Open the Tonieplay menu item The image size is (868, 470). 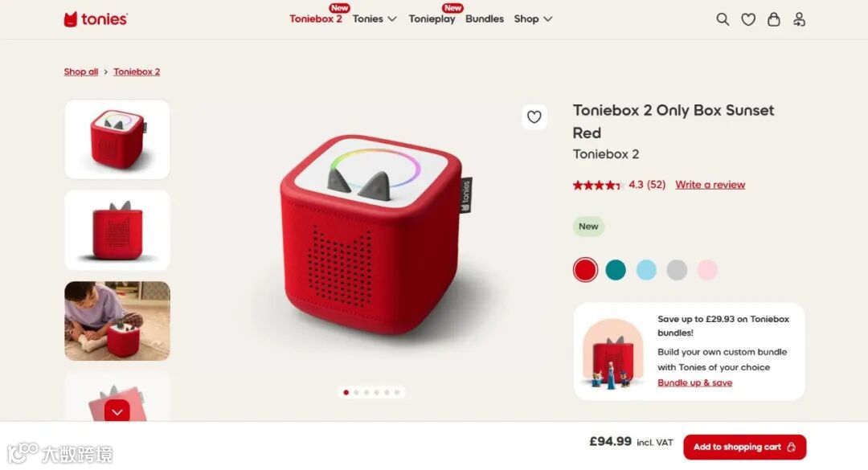pos(432,18)
